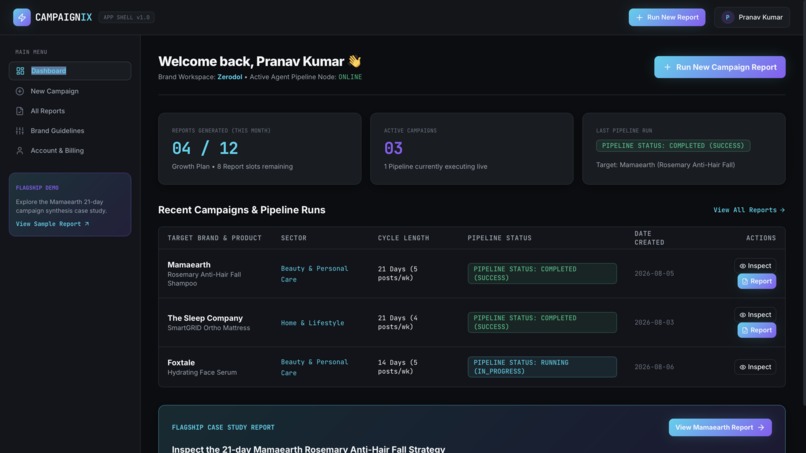Open the Dashboard menu item
Image resolution: width=806 pixels, height=453 pixels.
click(70, 71)
